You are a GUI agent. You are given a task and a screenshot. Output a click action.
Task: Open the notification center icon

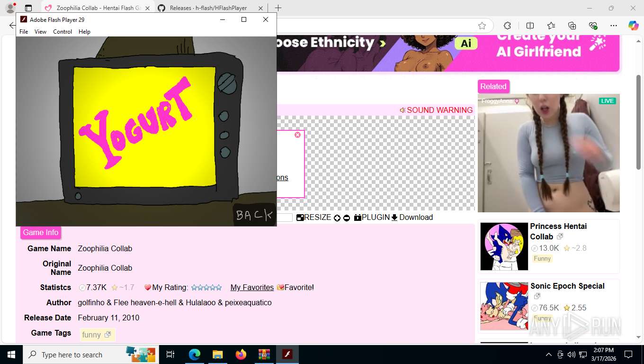[x=628, y=355]
